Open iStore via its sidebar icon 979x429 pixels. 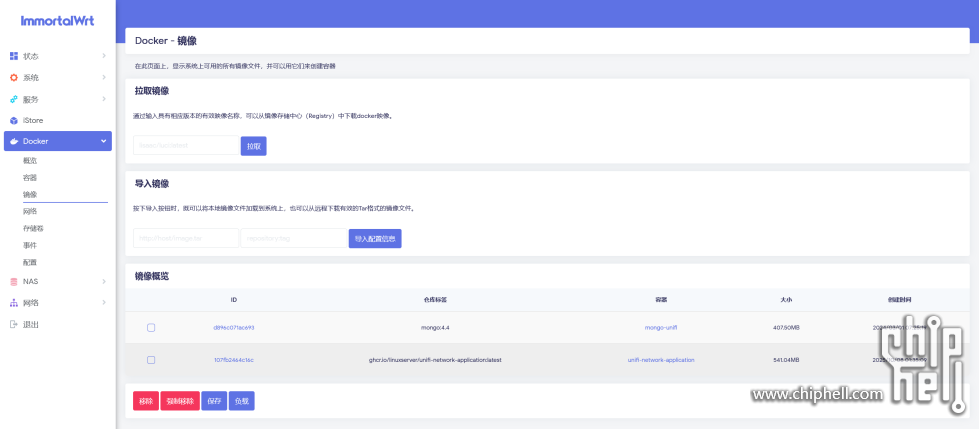coord(14,121)
